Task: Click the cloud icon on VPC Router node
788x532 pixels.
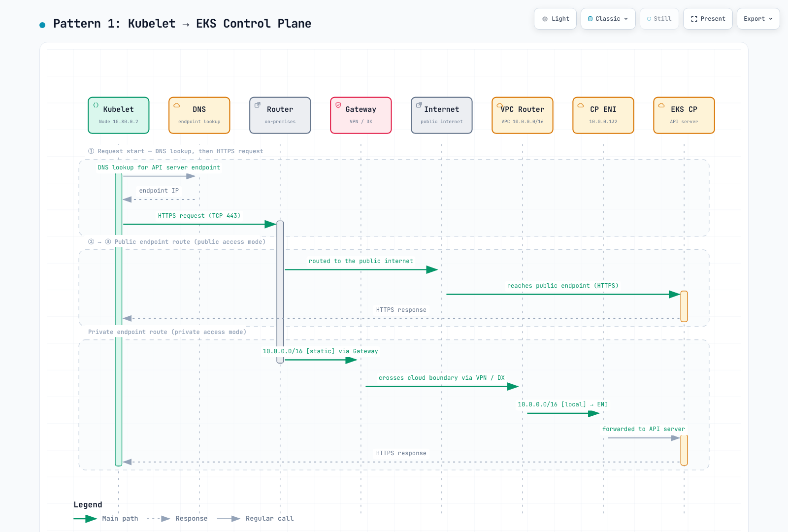Action: (x=500, y=105)
